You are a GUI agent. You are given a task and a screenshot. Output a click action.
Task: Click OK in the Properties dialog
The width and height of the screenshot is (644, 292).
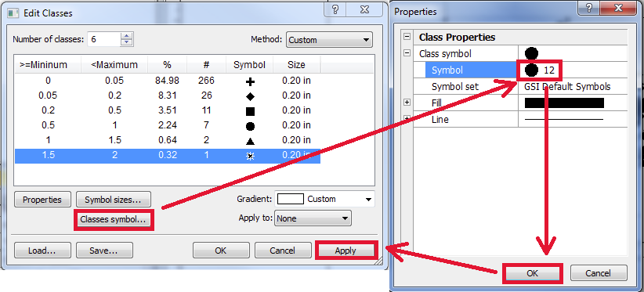[x=532, y=273]
